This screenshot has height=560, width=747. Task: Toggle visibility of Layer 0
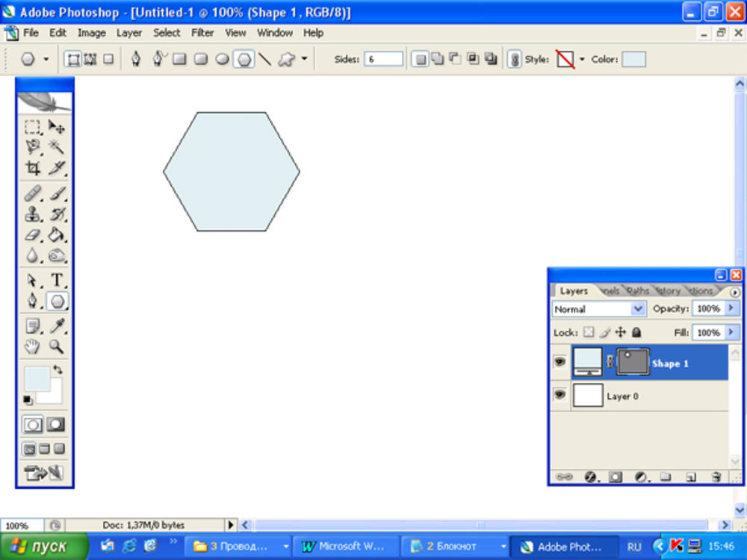559,396
